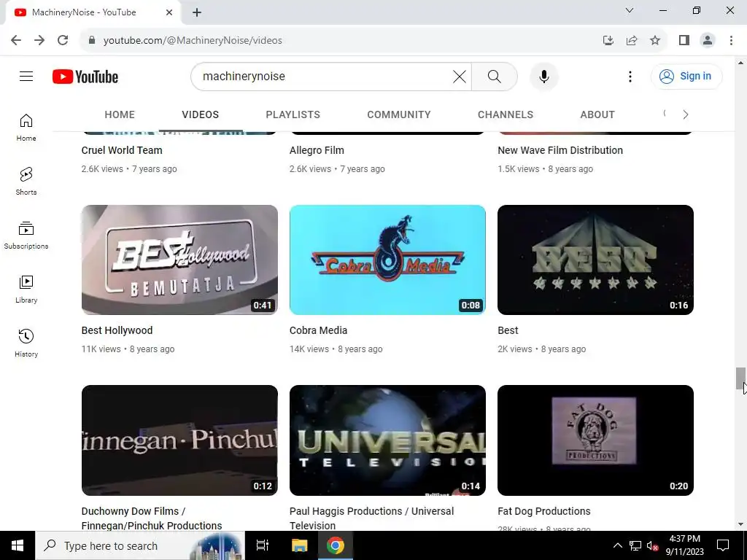Screen dimensions: 747x560
Task: Click the magnifier search button
Action: (494, 76)
